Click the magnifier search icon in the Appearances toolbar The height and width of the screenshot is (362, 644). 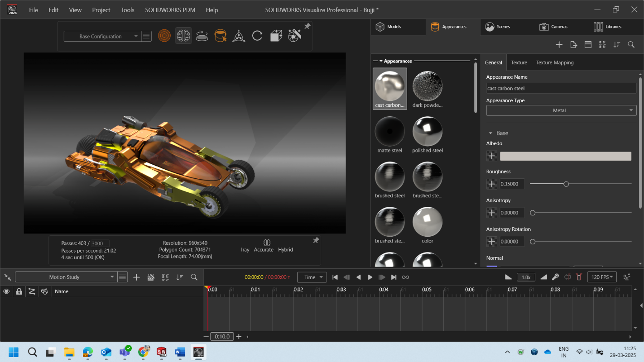631,44
